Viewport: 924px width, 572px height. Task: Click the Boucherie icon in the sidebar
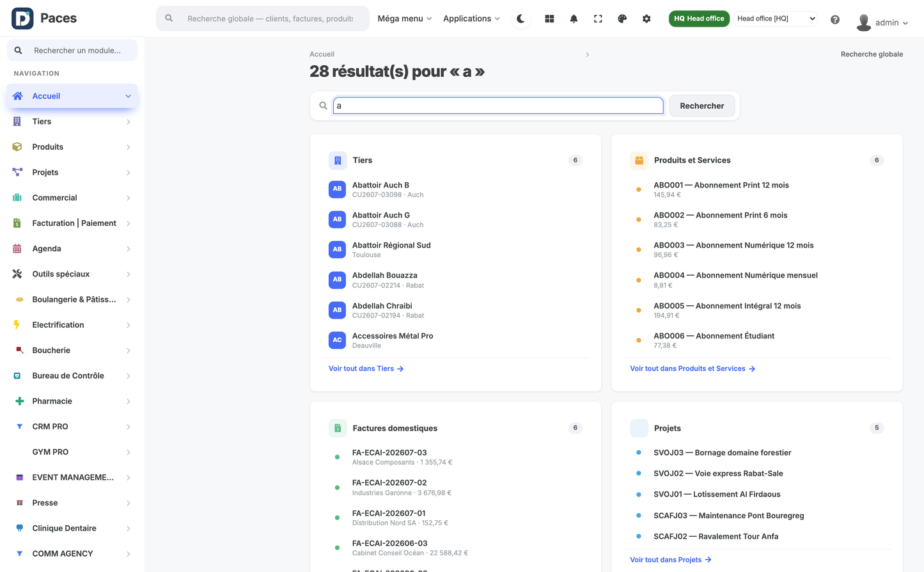(19, 350)
